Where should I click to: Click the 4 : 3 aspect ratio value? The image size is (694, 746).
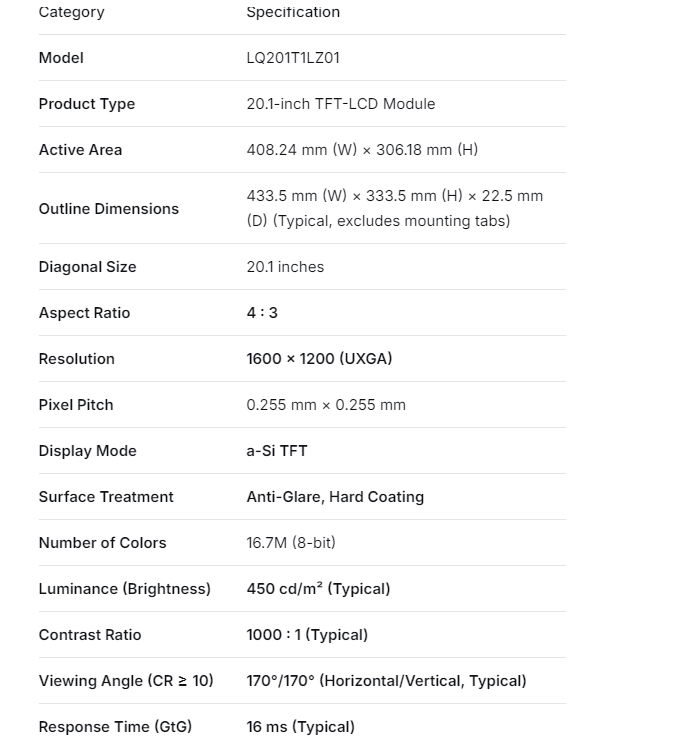click(262, 313)
